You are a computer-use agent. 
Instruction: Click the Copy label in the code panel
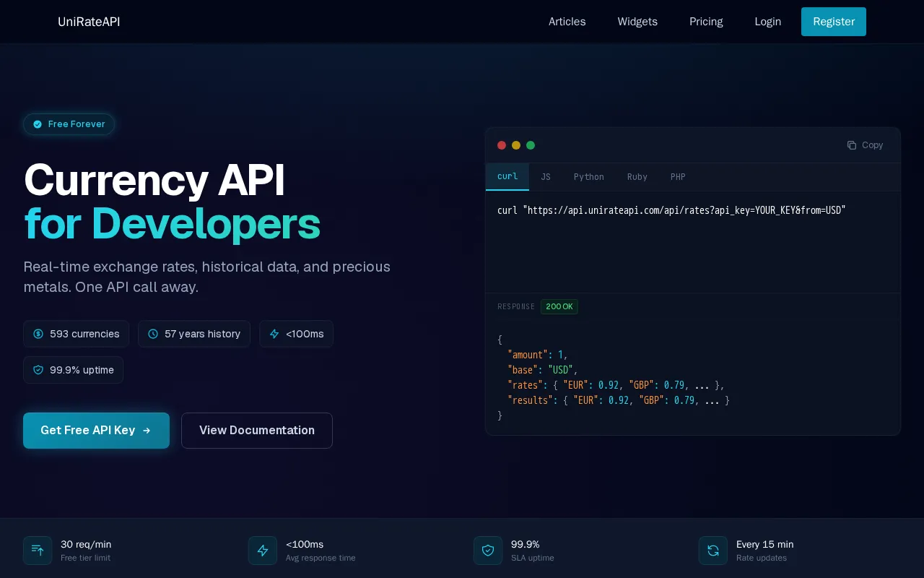872,145
